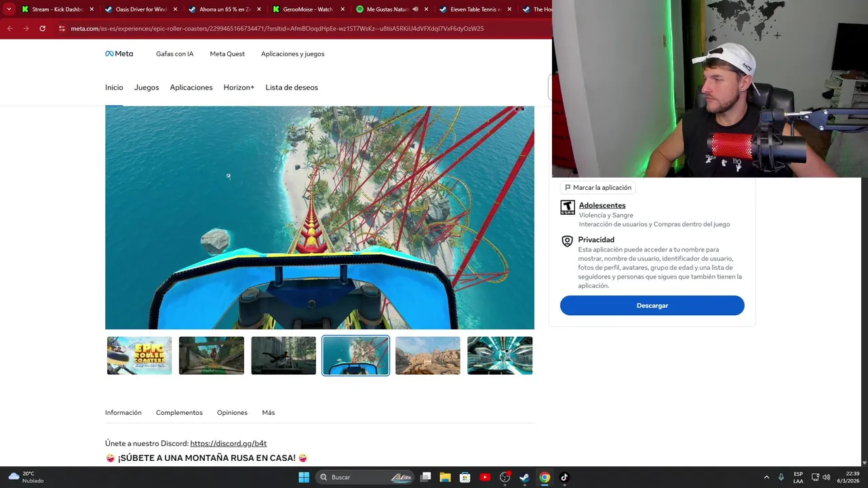This screenshot has height=488, width=868.
Task: Click Marcar la aplicación
Action: 597,188
